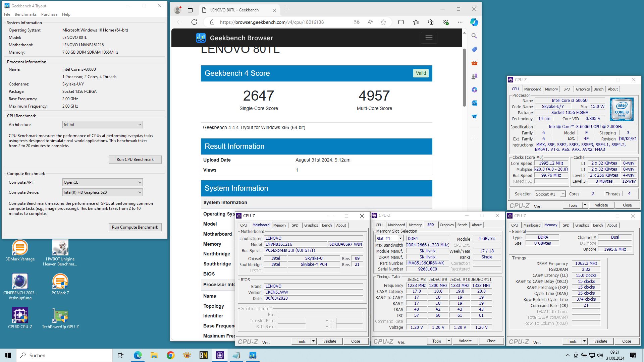Expand Tools arrow in CPU-Z Memory window
644x362 pixels.
click(584, 341)
